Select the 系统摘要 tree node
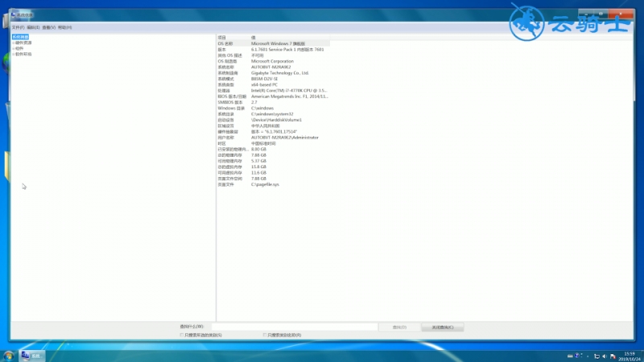This screenshot has width=644, height=362. (x=21, y=37)
